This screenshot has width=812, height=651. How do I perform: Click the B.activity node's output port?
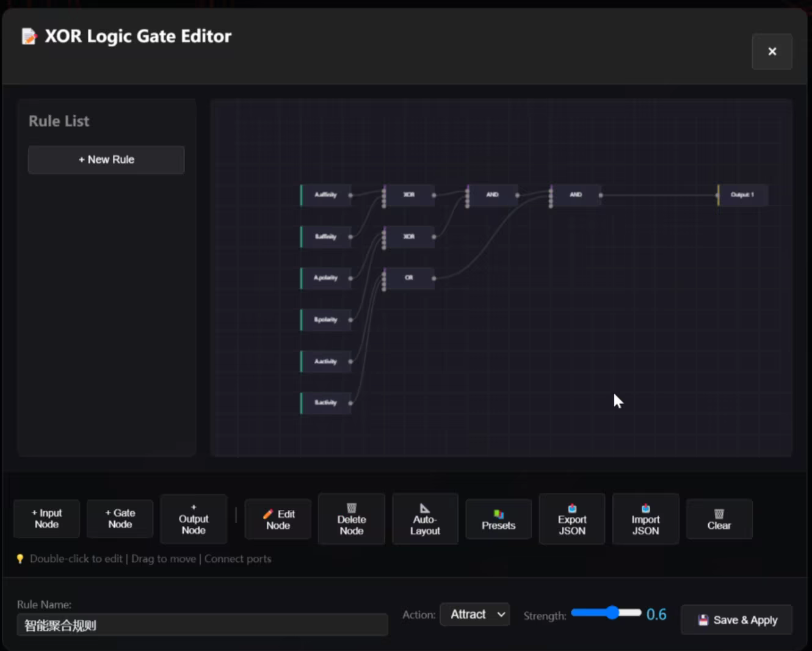[x=350, y=403]
